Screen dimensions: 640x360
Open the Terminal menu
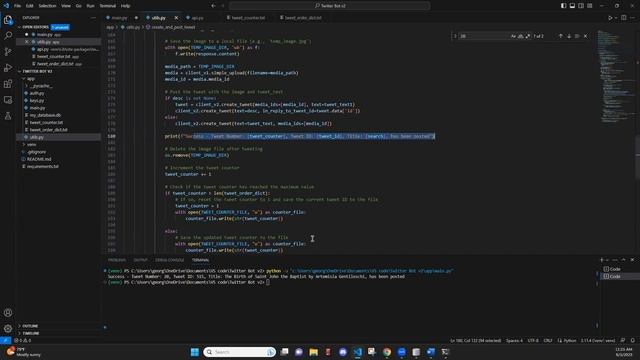coord(108,6)
